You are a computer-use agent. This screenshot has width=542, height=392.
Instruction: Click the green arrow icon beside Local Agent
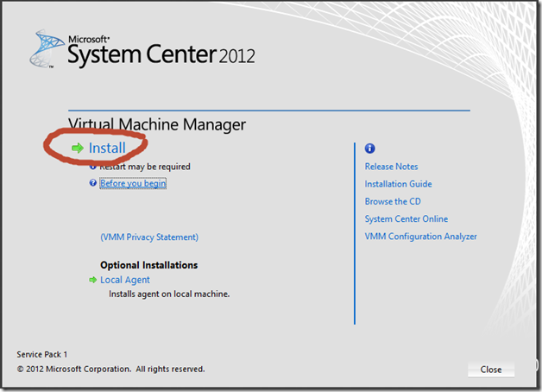pyautogui.click(x=92, y=280)
